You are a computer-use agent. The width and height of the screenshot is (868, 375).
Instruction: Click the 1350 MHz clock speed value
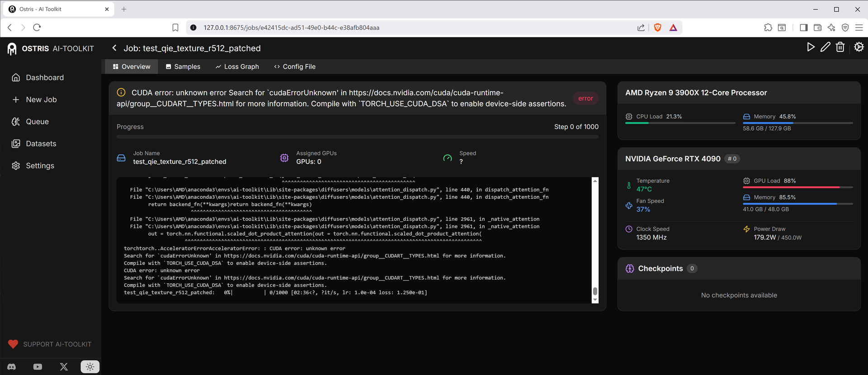pyautogui.click(x=651, y=238)
